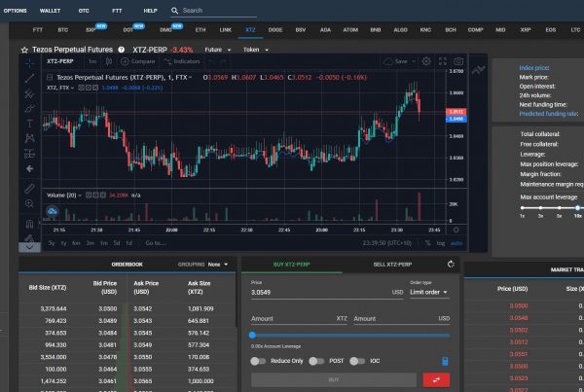This screenshot has height=392, width=584.
Task: Select the text annotation tool
Action: tap(30, 124)
